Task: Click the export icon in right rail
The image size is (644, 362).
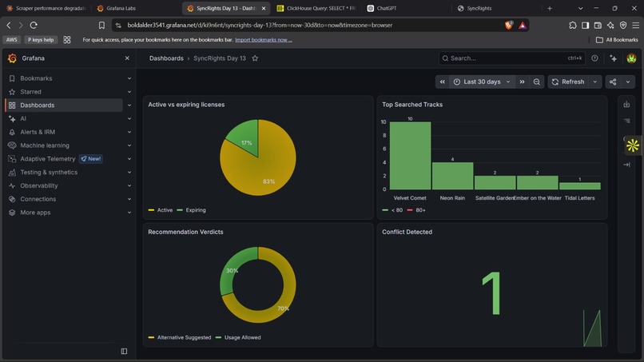Action: (x=626, y=105)
